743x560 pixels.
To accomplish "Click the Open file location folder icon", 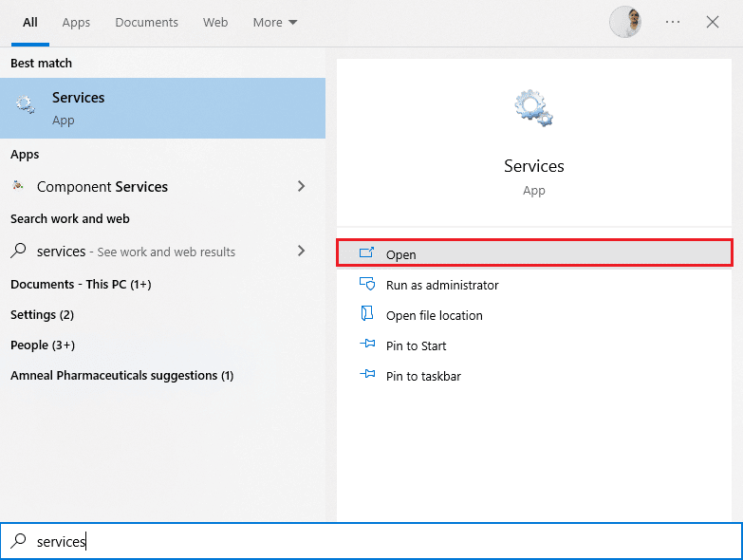I will pos(367,315).
